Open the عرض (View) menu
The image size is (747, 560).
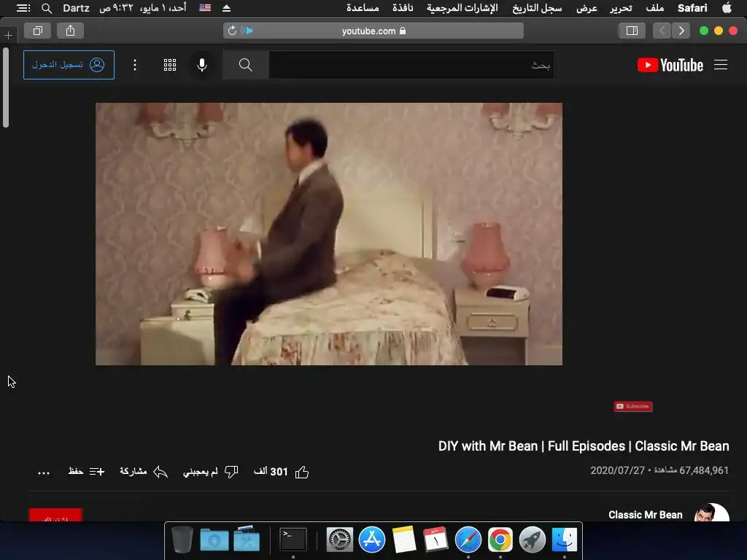click(587, 7)
